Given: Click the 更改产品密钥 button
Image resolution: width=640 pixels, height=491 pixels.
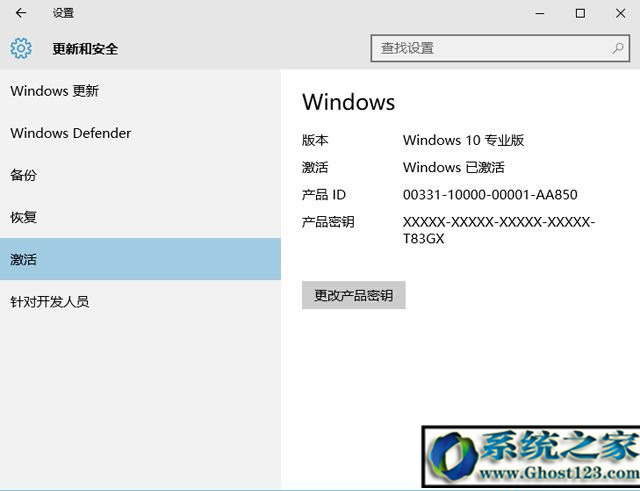Looking at the screenshot, I should pyautogui.click(x=353, y=295).
